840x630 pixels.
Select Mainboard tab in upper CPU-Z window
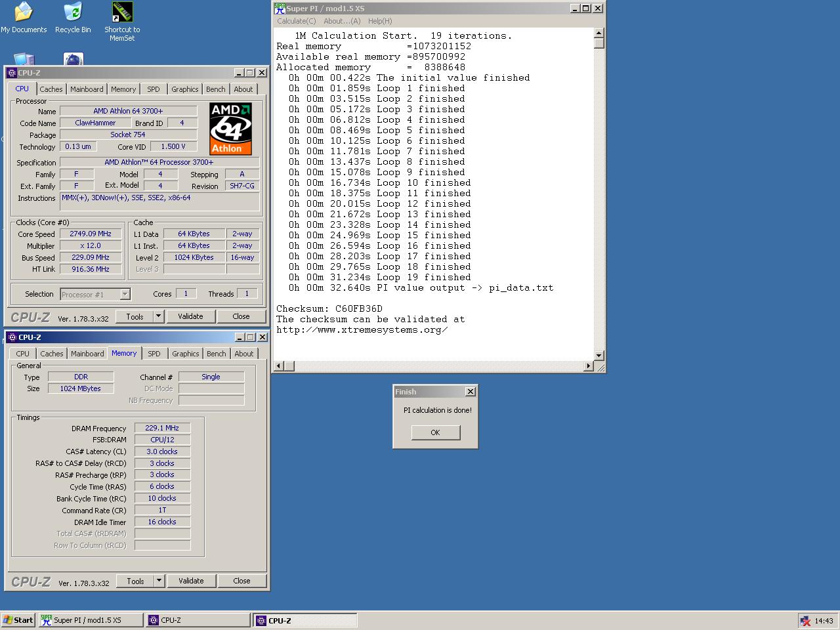click(x=87, y=89)
